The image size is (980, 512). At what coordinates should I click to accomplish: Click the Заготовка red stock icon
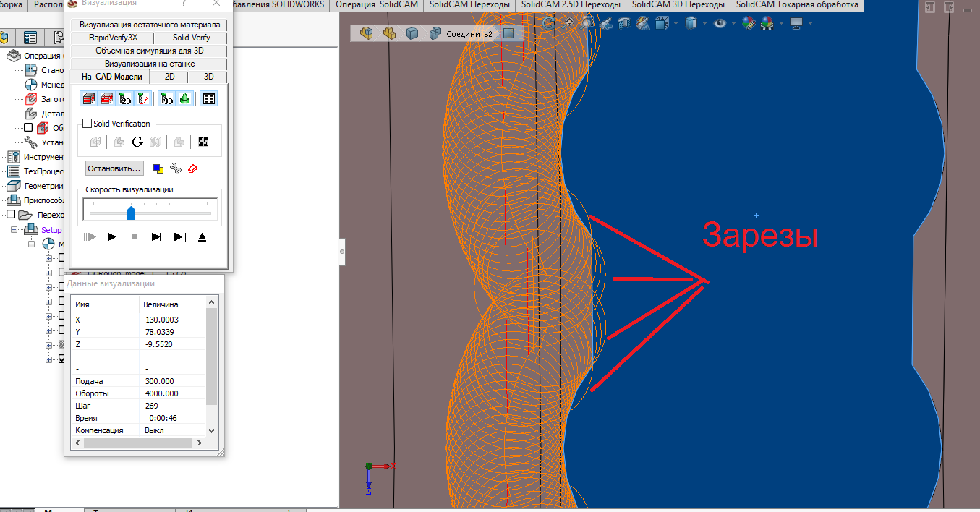click(x=31, y=99)
